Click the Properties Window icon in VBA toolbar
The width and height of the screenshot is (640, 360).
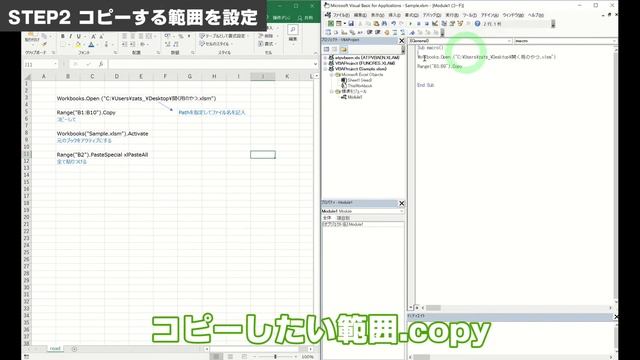point(452,24)
